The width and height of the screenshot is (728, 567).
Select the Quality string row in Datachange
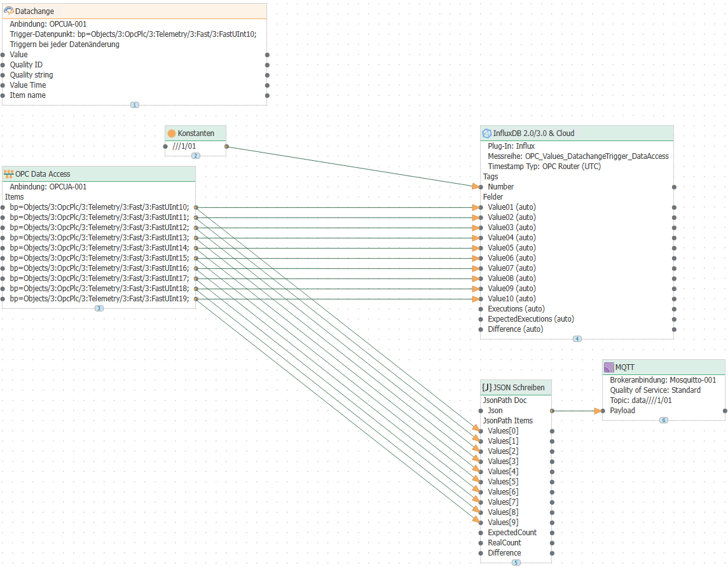31,75
